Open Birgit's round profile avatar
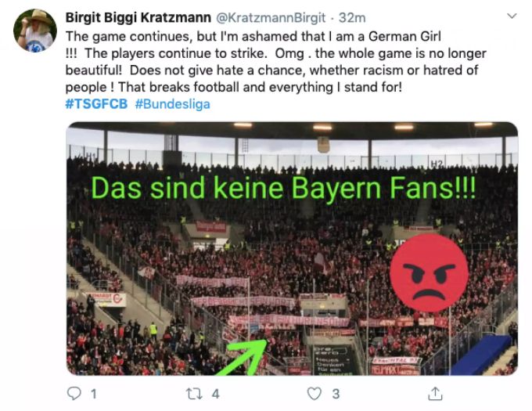This screenshot has height=411, width=532. 35,31
